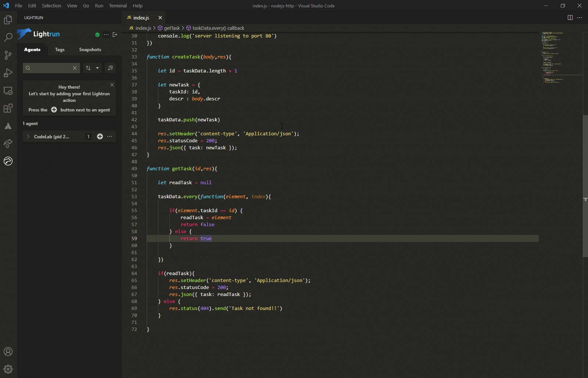Click the green connection status indicator

tap(97, 35)
